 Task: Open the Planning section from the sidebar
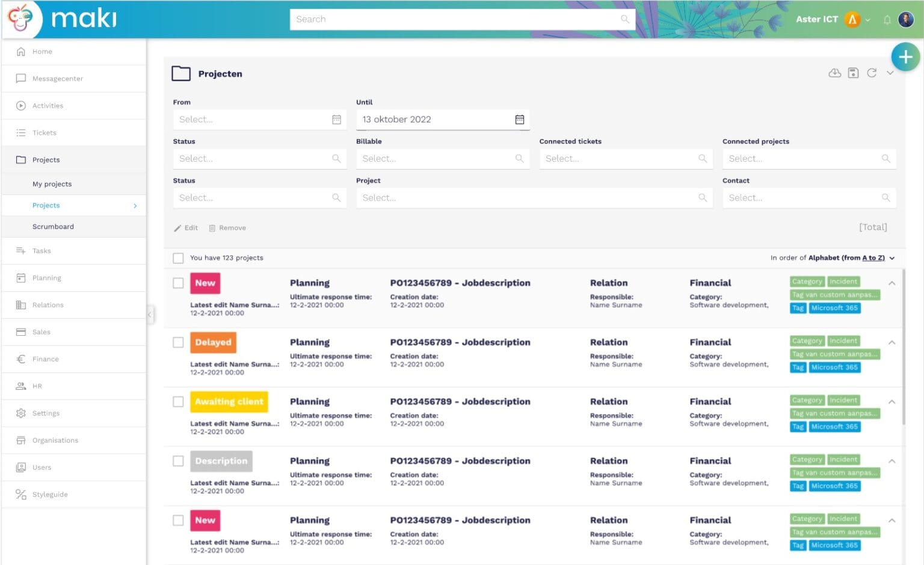pos(47,277)
